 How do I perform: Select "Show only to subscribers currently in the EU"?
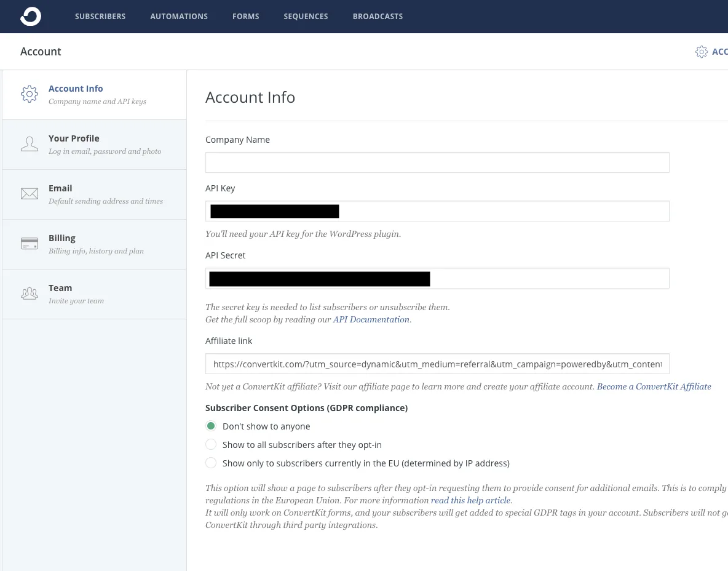(211, 463)
